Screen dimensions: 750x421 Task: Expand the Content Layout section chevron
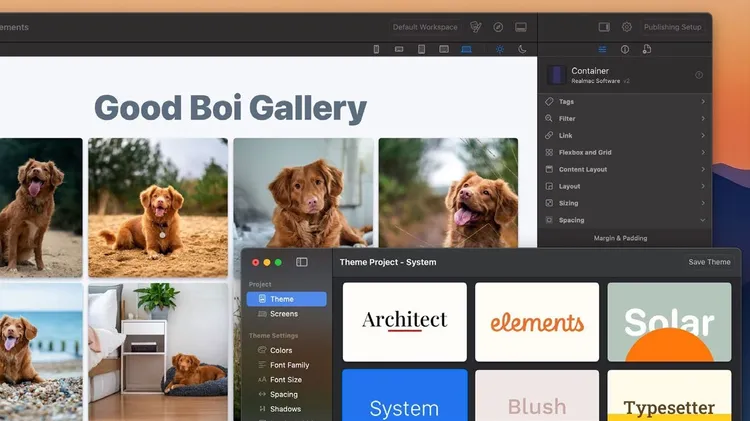pos(703,169)
